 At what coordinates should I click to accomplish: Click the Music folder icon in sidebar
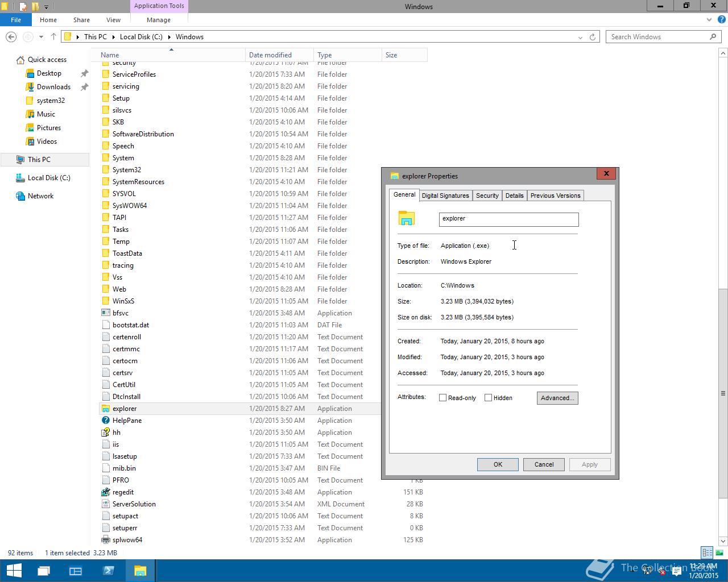pyautogui.click(x=30, y=114)
